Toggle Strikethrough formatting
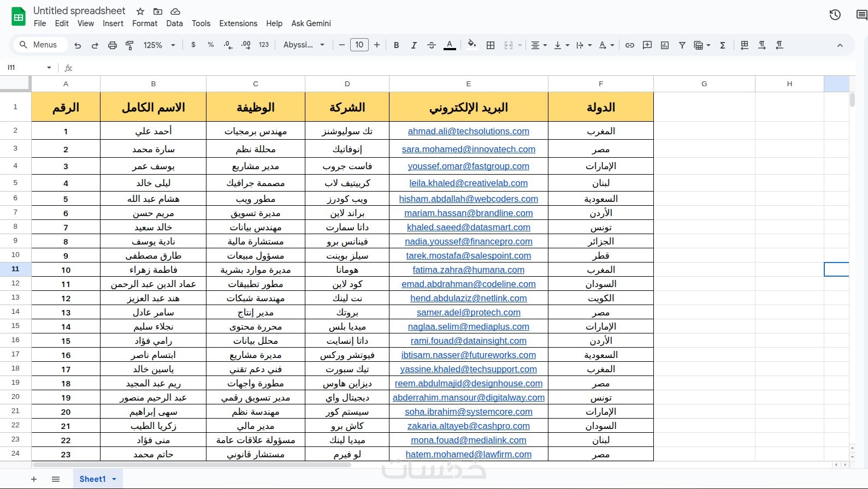Image resolution: width=868 pixels, height=489 pixels. 432,45
